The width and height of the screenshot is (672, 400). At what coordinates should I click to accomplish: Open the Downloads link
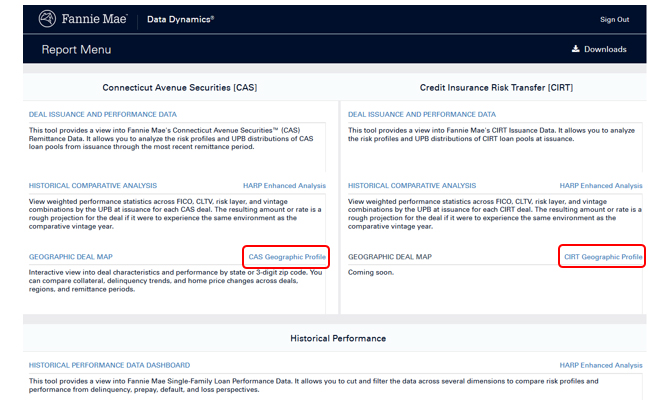click(599, 49)
